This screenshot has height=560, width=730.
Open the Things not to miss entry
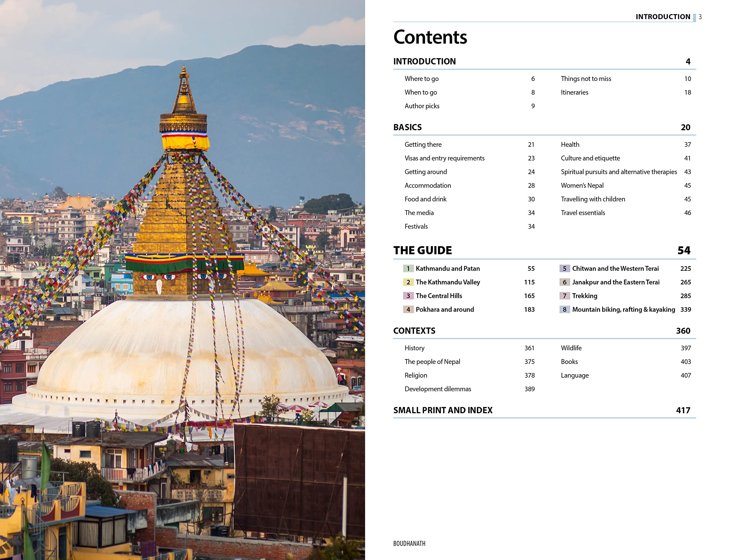pyautogui.click(x=586, y=79)
